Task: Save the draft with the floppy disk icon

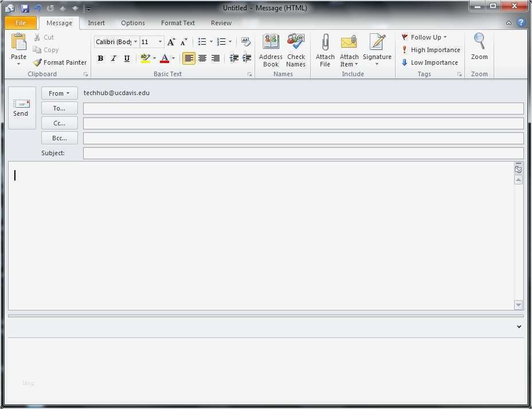Action: tap(25, 8)
